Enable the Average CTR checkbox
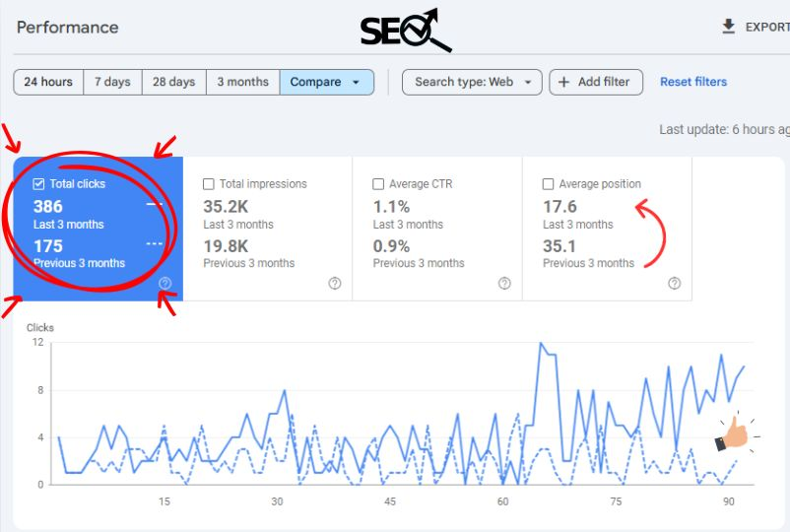The height and width of the screenshot is (532, 790). pos(378,184)
